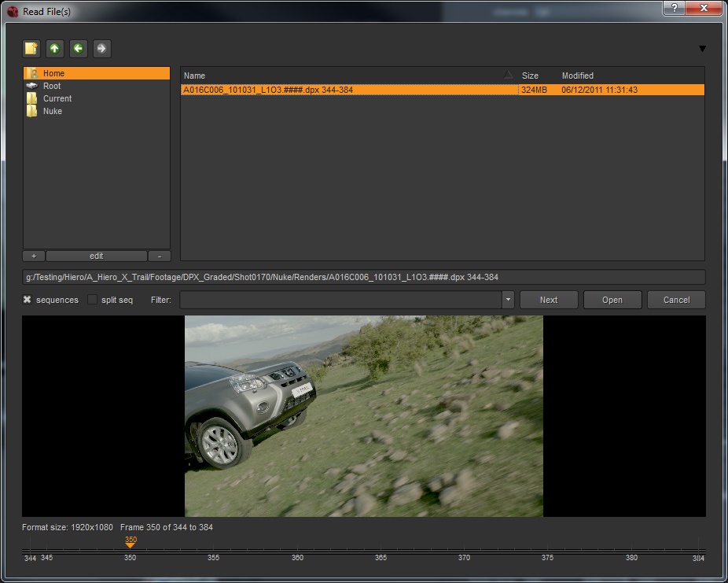Sort files by Size column header
Viewport: 728px width, 583px height.
coord(530,76)
